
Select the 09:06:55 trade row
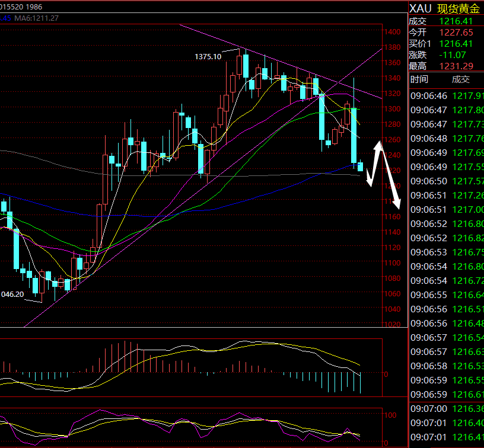[447, 295]
